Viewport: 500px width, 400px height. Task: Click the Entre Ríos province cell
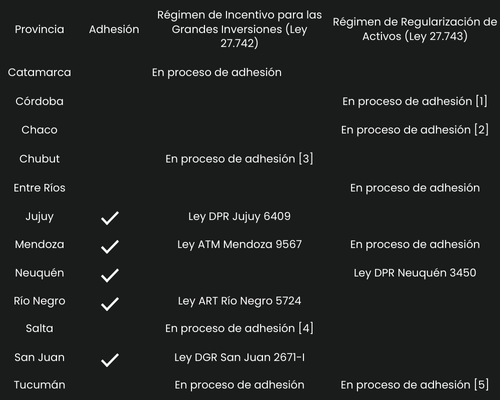click(x=39, y=188)
